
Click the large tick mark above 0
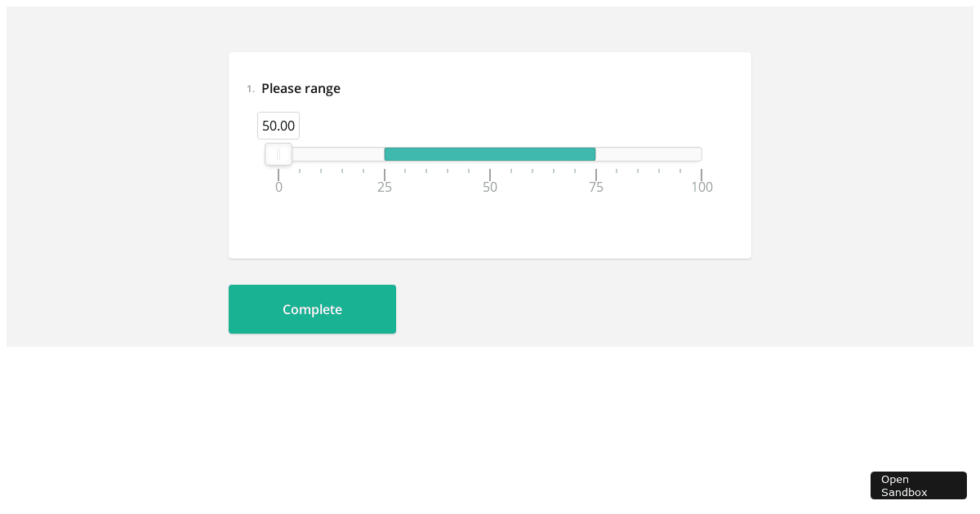[278, 175]
